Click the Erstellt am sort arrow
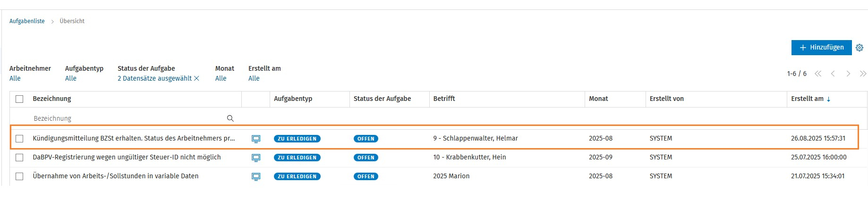 pyautogui.click(x=828, y=99)
